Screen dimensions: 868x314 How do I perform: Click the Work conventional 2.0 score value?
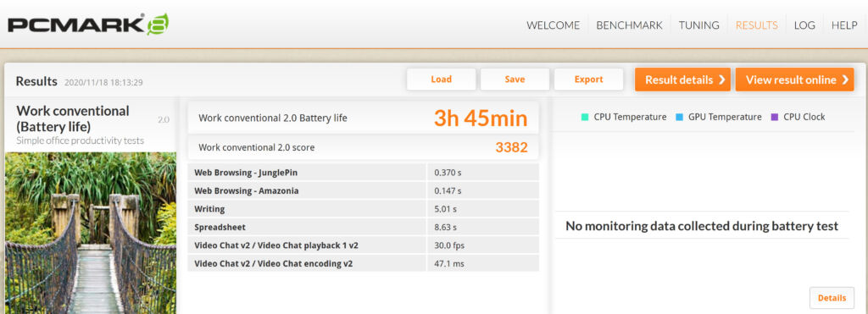tap(511, 147)
